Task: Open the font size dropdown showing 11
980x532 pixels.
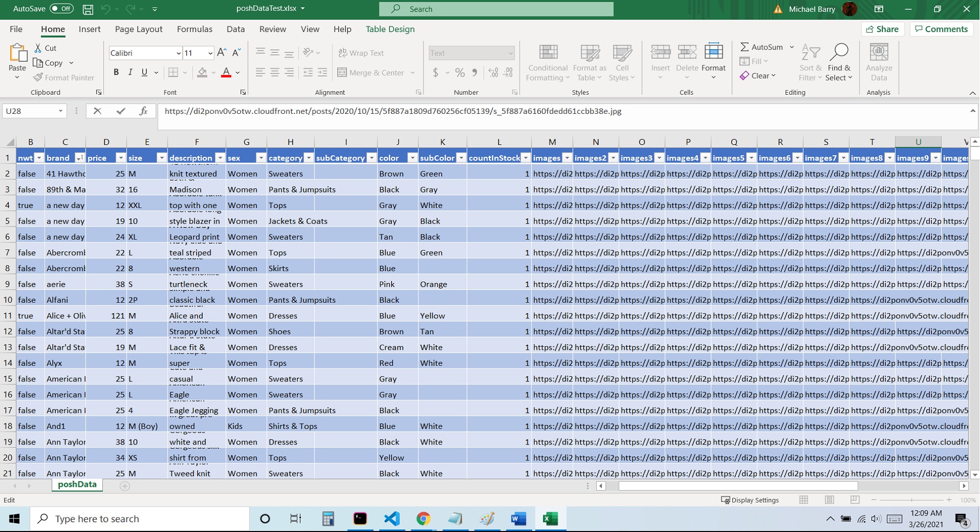Action: 210,53
